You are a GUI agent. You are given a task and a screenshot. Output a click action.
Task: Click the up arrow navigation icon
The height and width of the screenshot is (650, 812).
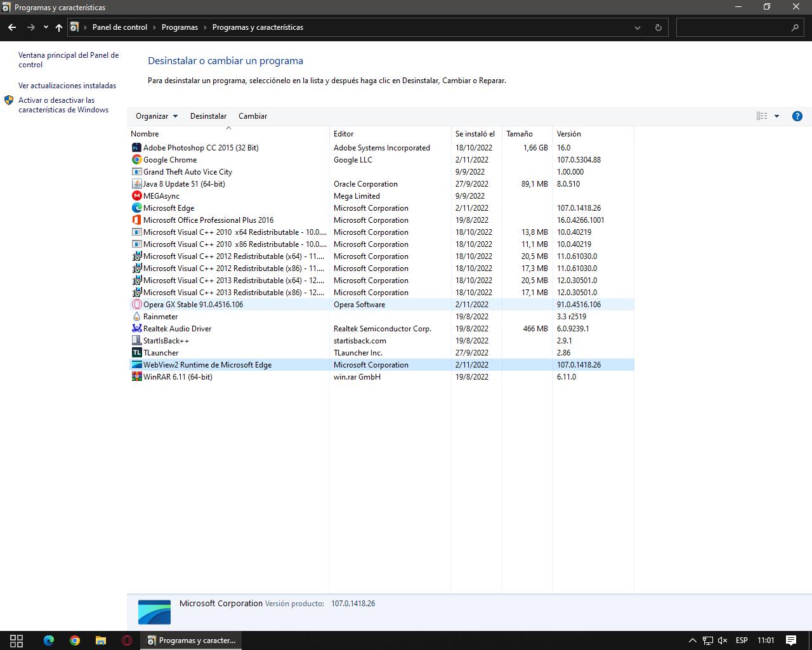pyautogui.click(x=59, y=27)
